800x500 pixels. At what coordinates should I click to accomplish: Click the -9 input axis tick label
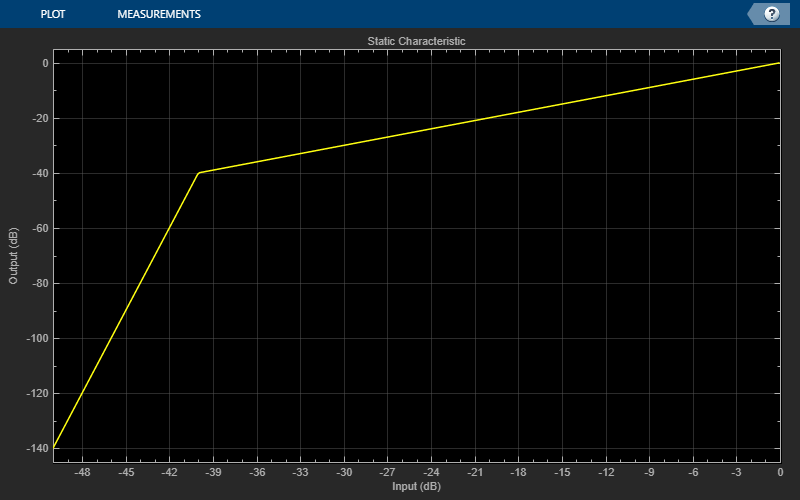pyautogui.click(x=649, y=472)
